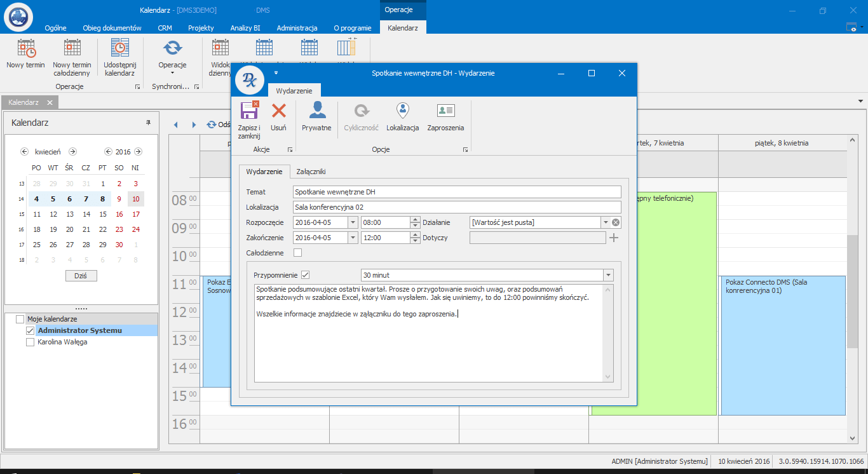Open the Rozpoczęcie date dropdown
The width and height of the screenshot is (868, 474).
click(353, 222)
